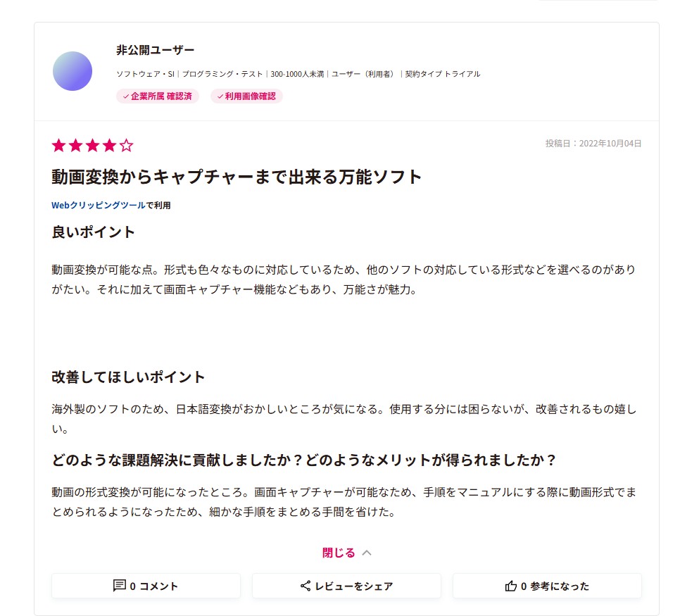Mark review with 0 参考になった button
The width and height of the screenshot is (680, 616).
pyautogui.click(x=547, y=586)
